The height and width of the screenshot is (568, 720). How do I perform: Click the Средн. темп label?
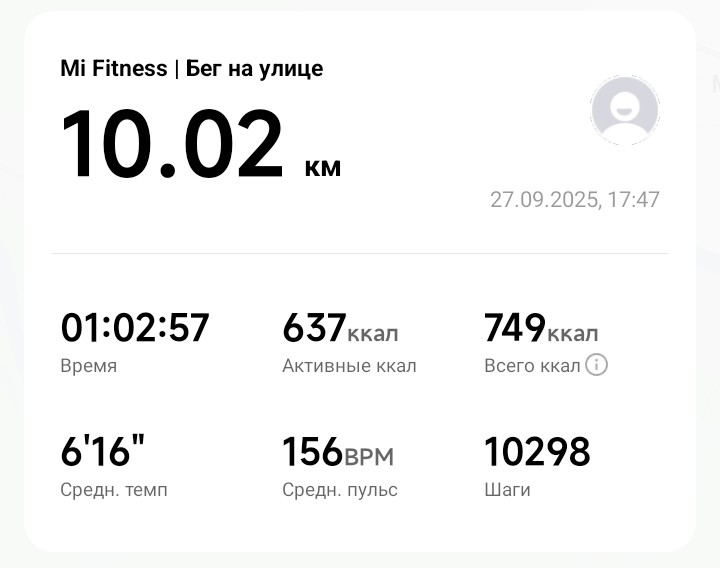tap(114, 490)
